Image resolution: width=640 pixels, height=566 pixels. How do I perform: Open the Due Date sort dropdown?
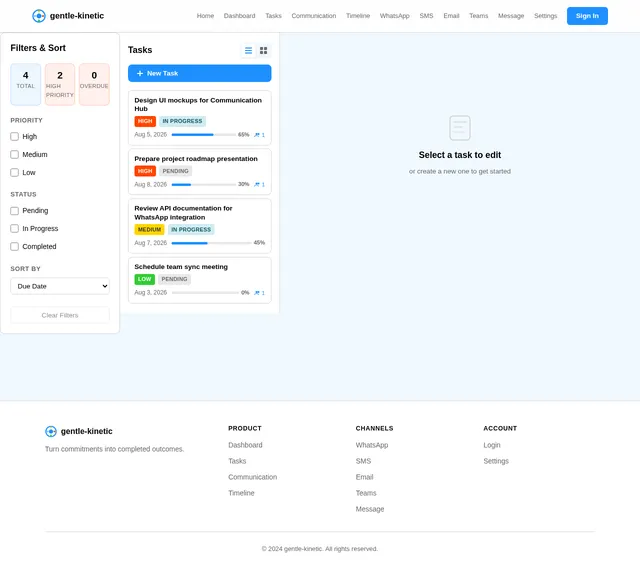point(60,286)
